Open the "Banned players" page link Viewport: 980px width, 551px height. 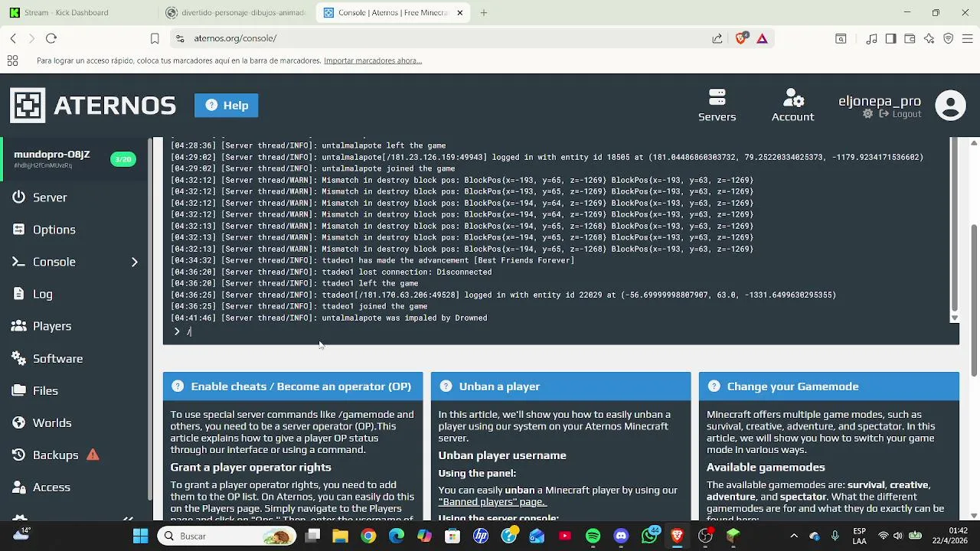[x=492, y=501]
